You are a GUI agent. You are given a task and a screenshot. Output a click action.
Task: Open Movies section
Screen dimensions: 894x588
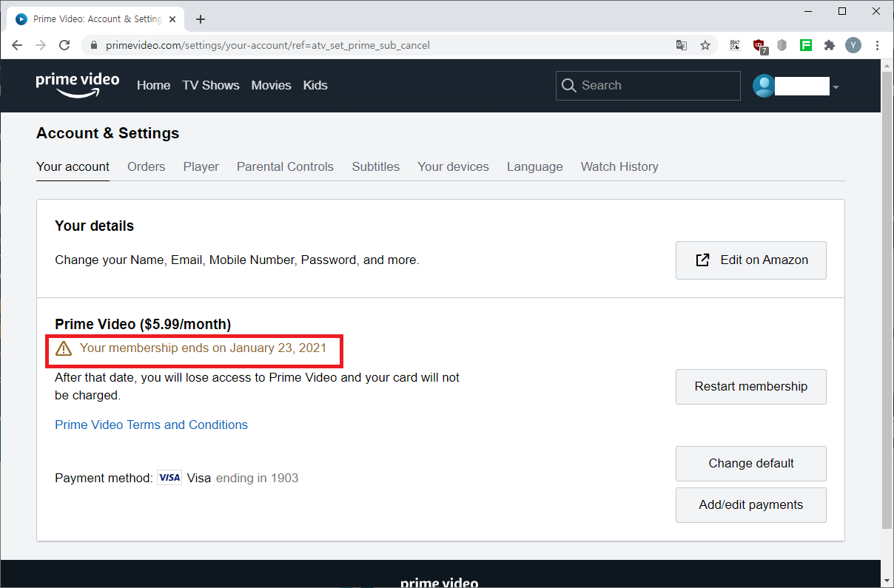pos(271,86)
